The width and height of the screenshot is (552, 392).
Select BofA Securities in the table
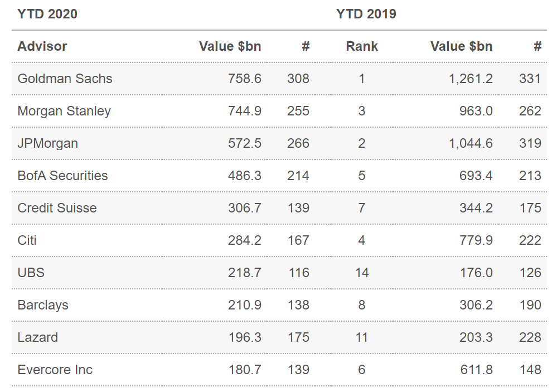(62, 176)
